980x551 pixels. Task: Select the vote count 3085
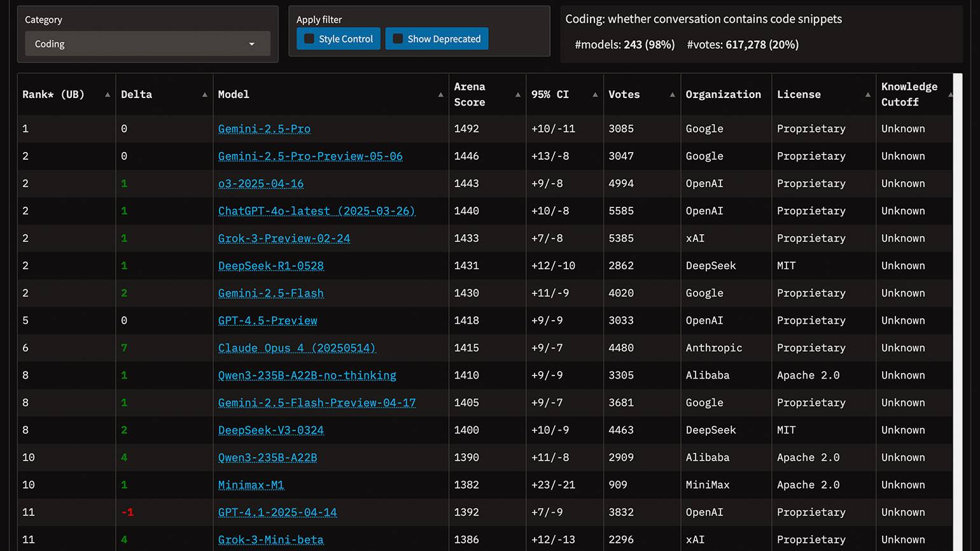[621, 129]
